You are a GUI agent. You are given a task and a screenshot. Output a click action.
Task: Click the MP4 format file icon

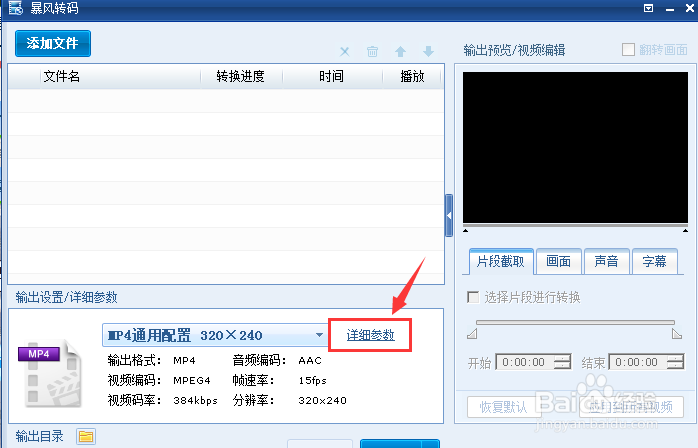(50, 373)
